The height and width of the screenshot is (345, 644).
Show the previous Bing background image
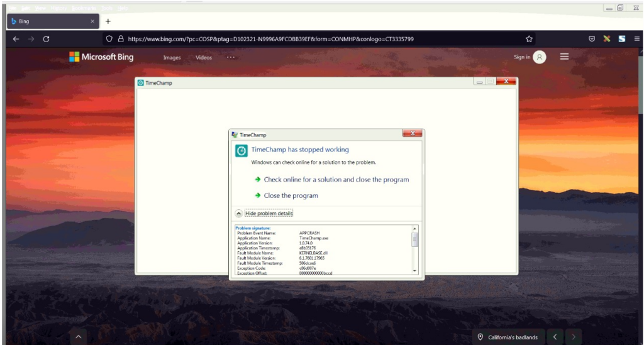555,337
